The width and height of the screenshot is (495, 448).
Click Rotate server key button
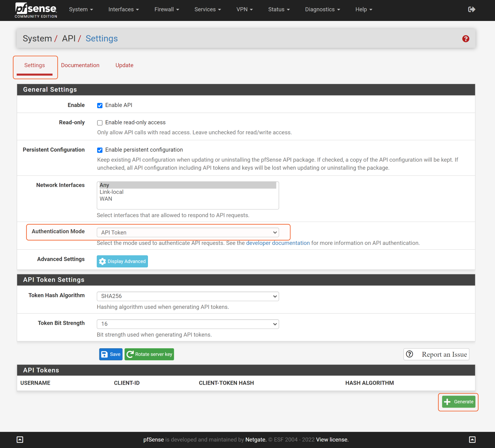coord(149,354)
